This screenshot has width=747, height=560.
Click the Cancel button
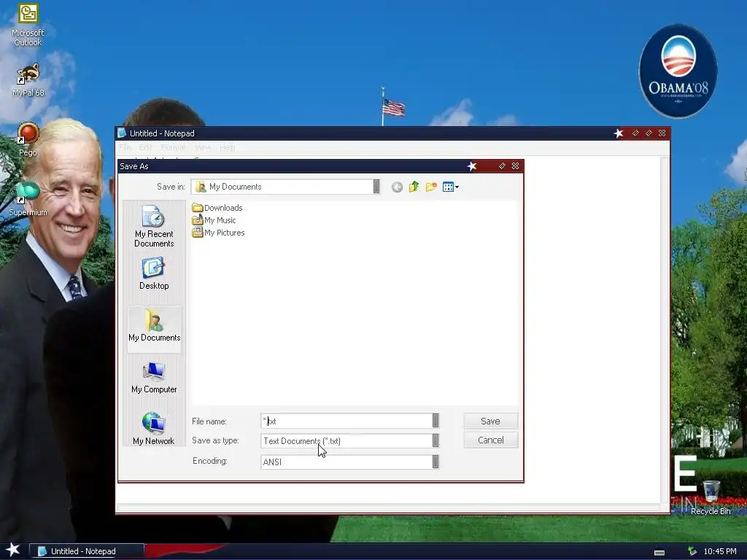pos(490,440)
